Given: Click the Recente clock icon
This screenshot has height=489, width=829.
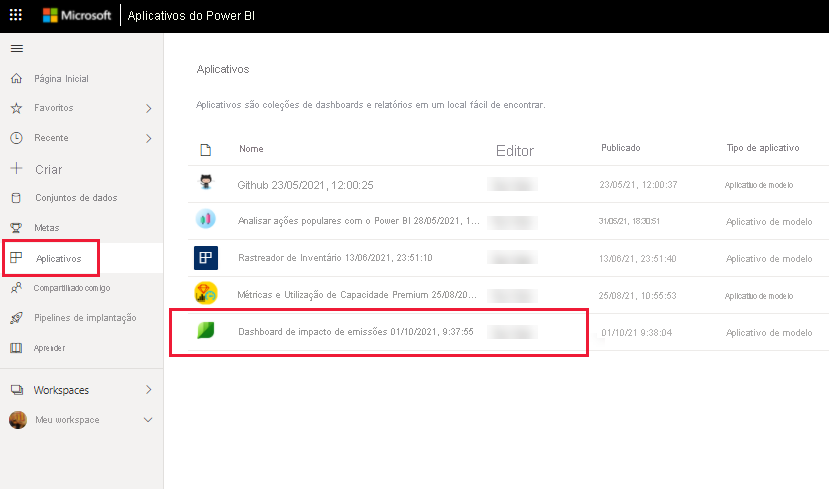Looking at the screenshot, I should coord(16,138).
